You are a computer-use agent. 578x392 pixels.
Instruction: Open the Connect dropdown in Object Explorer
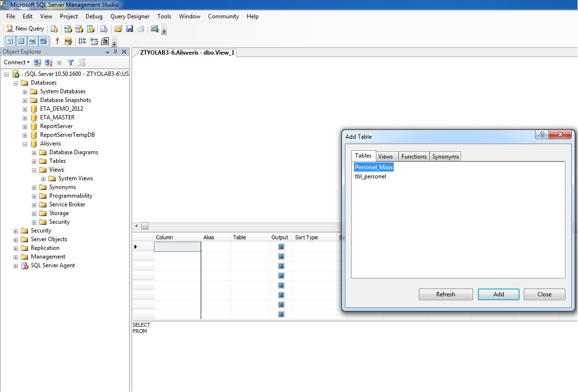click(17, 62)
